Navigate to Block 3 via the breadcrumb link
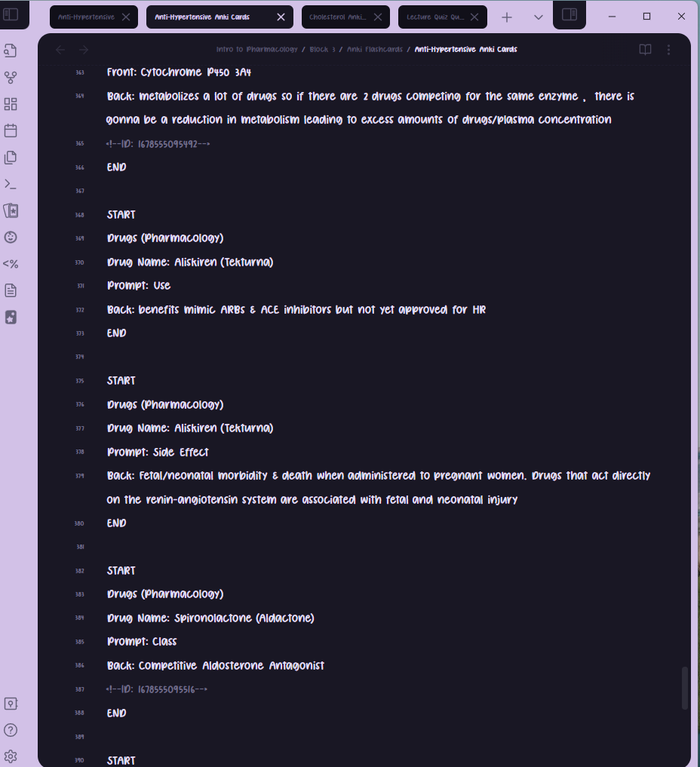Image resolution: width=700 pixels, height=767 pixels. [x=321, y=49]
